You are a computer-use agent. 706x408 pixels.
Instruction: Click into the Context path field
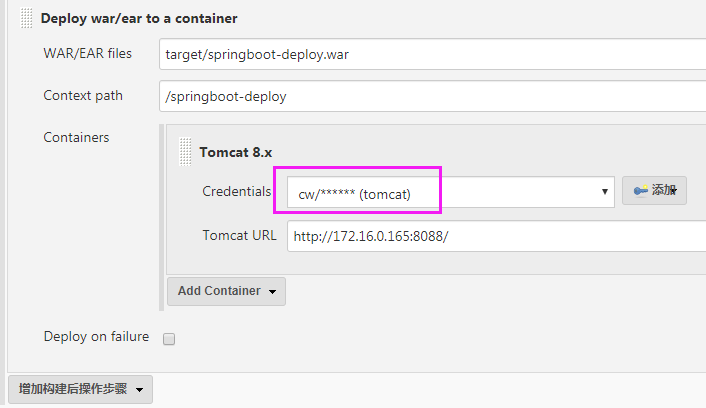[x=432, y=97]
